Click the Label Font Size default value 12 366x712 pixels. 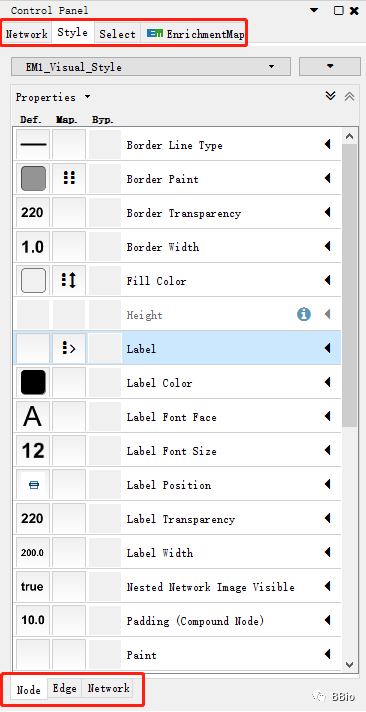33,451
